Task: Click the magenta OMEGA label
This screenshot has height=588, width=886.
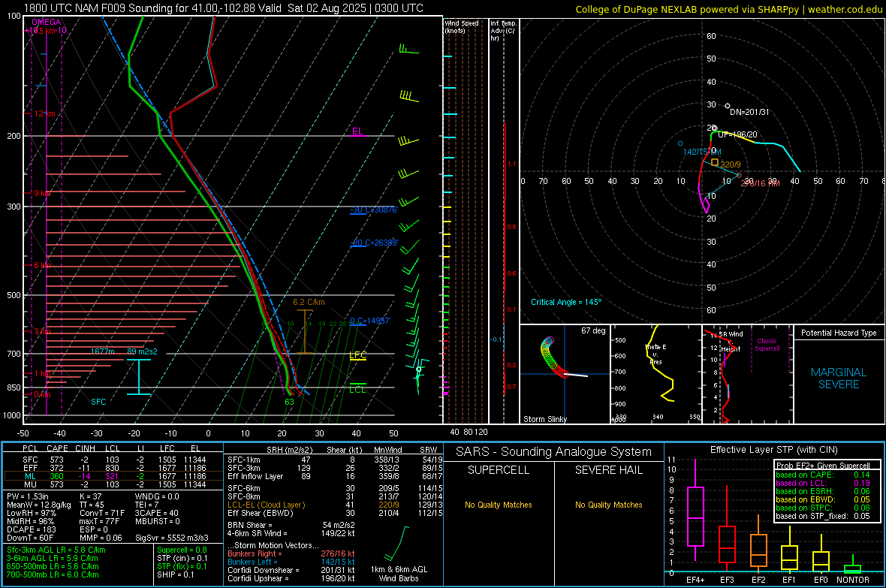Action: (x=47, y=22)
